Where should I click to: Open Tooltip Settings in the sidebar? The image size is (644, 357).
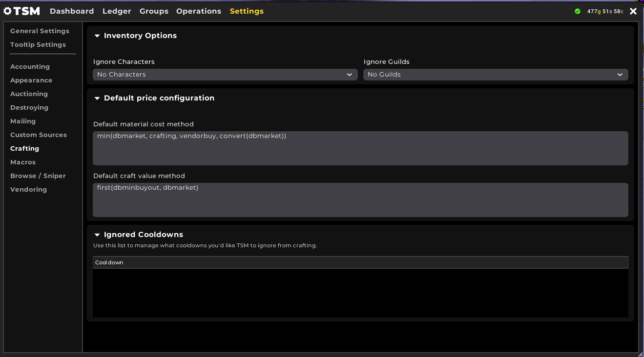(x=38, y=44)
